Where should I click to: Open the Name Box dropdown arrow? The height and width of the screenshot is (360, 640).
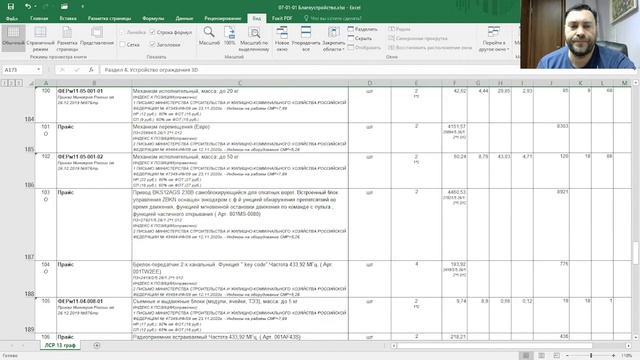tap(39, 70)
